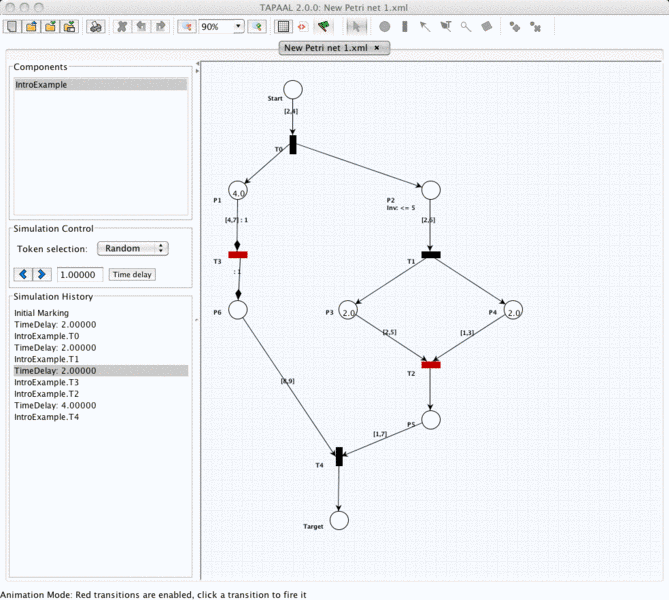Select the IntroExample.T0 history entry
Screen dimensions: 669x600
101,336
